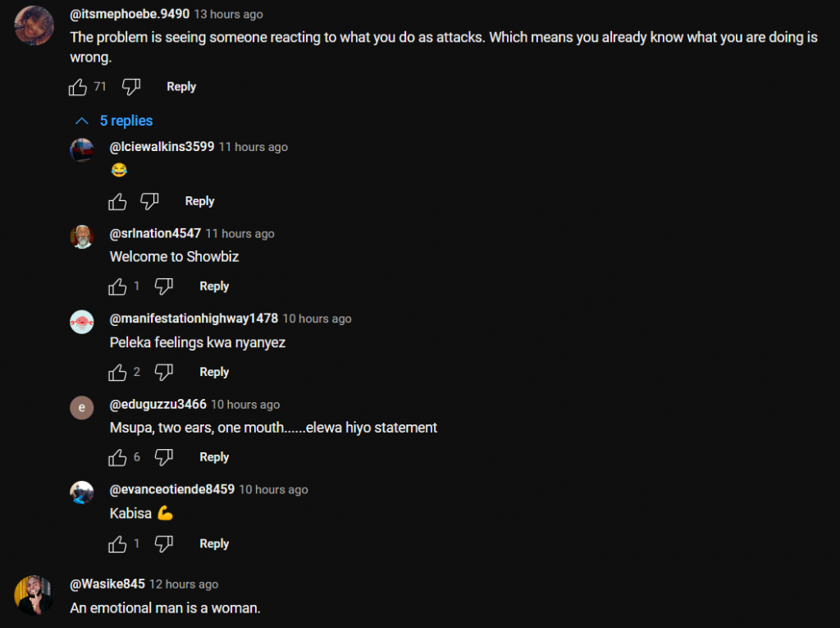The width and height of the screenshot is (840, 628).
Task: Open the @Wasike845 username link
Action: pos(107,584)
